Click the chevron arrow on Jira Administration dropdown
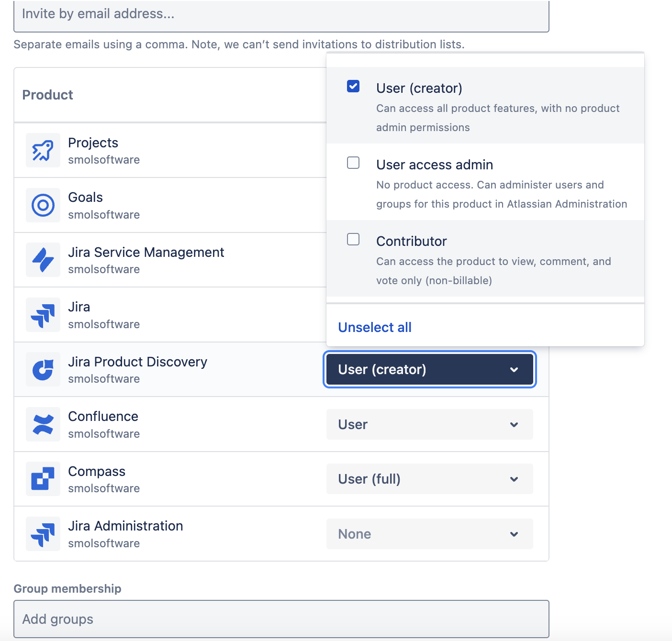 [x=514, y=534]
